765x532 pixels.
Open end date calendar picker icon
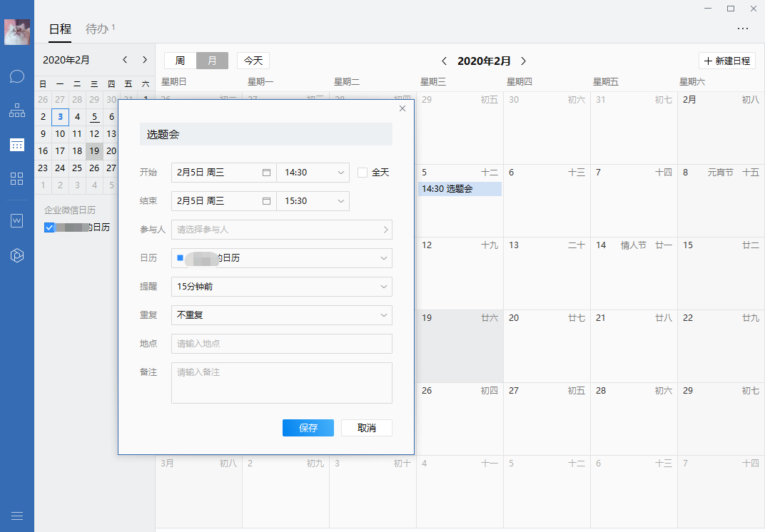click(x=266, y=201)
